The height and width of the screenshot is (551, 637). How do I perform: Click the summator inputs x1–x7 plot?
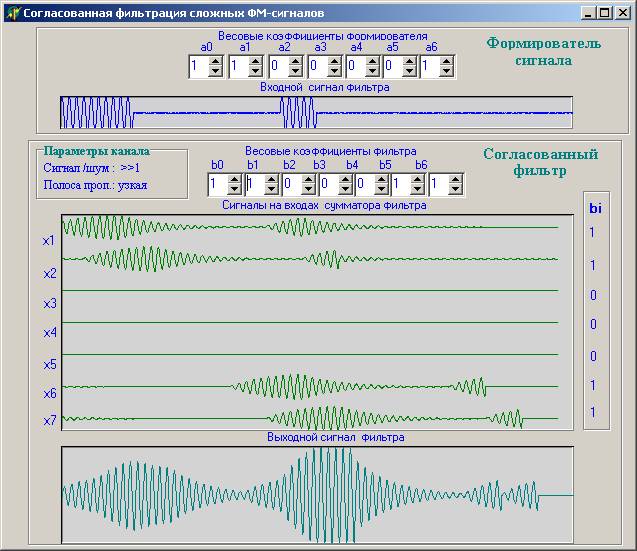[317, 322]
